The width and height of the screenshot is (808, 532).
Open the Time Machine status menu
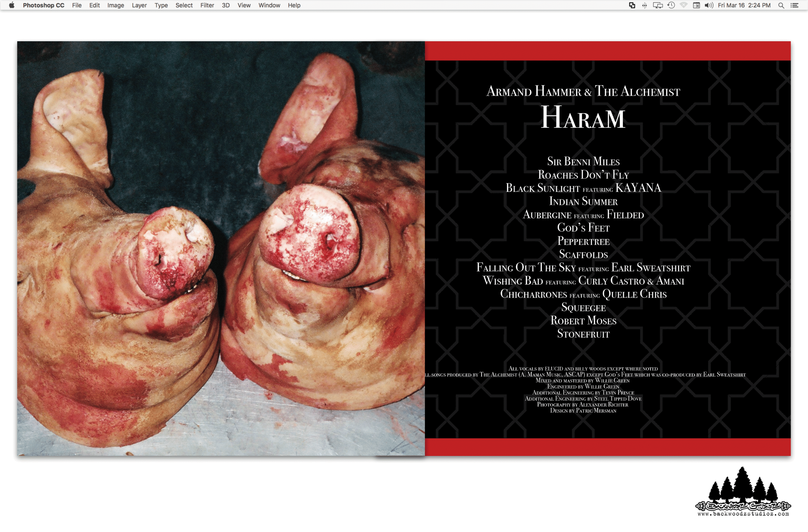[x=671, y=5]
